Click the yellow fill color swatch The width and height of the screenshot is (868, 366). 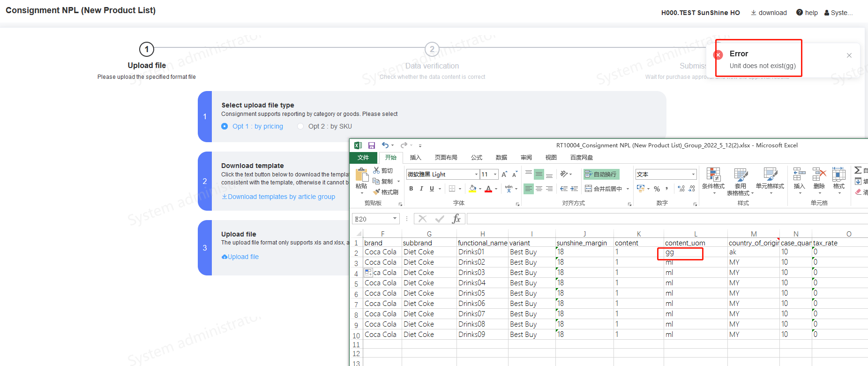coord(472,189)
